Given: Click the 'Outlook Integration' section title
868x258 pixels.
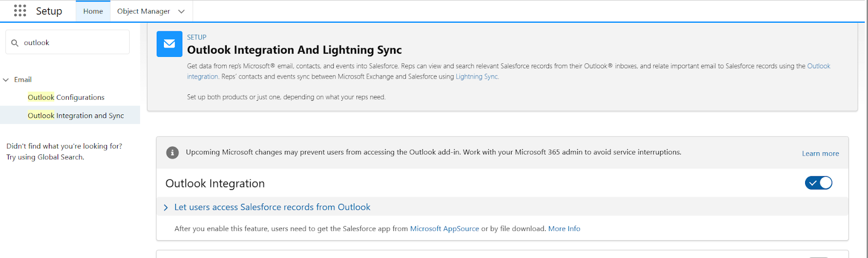Looking at the screenshot, I should tap(215, 183).
